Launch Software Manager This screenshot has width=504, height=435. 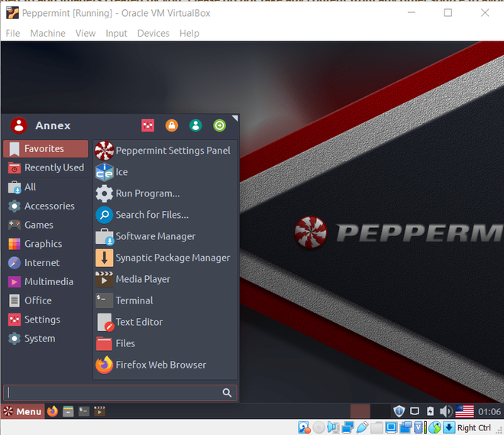(x=165, y=236)
